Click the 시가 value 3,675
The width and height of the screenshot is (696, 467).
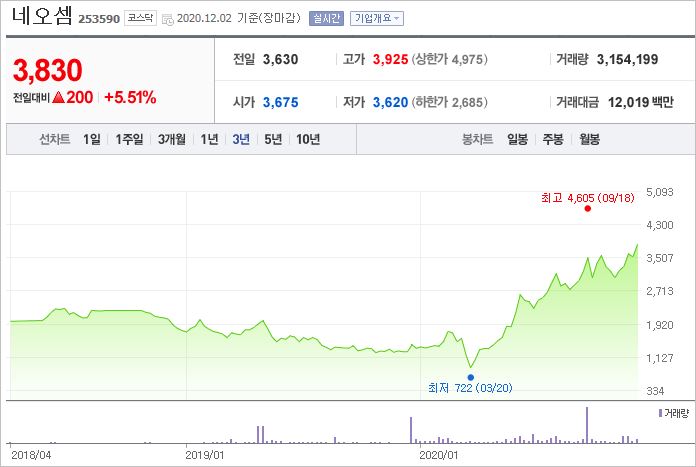[x=280, y=102]
